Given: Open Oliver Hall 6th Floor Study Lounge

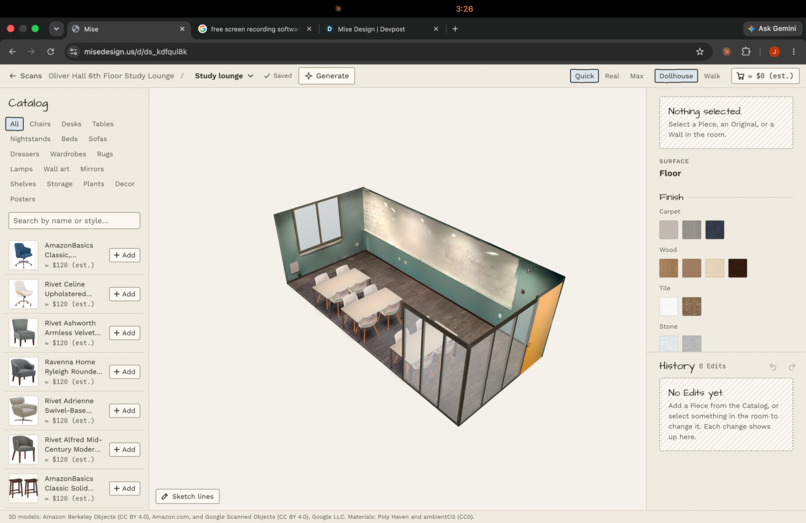Looking at the screenshot, I should 111,76.
